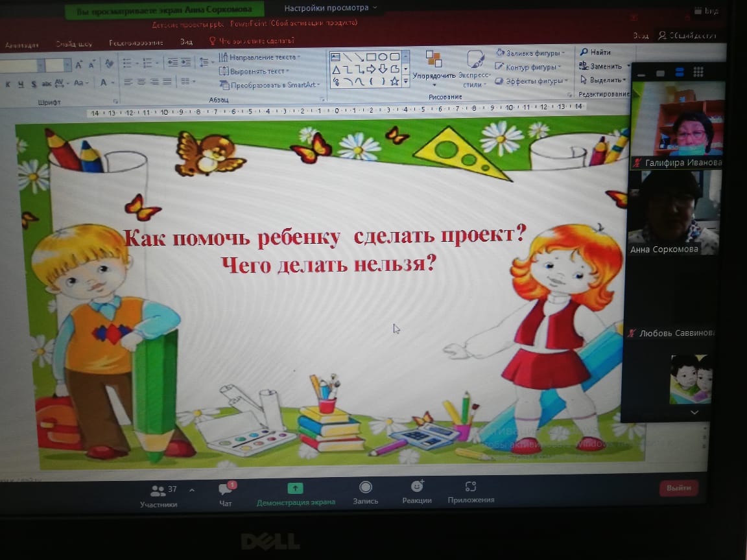Screen dimensions: 747x560
Task: Expand the arrow next to Участники
Action: [191, 491]
